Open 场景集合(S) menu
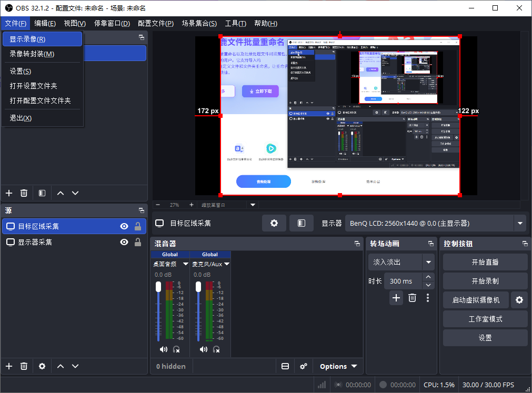 [x=199, y=23]
